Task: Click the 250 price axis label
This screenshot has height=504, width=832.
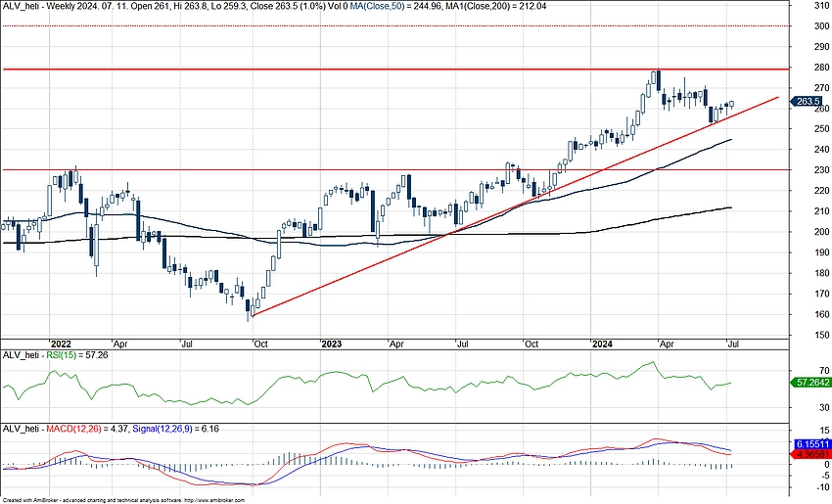Action: [x=821, y=129]
